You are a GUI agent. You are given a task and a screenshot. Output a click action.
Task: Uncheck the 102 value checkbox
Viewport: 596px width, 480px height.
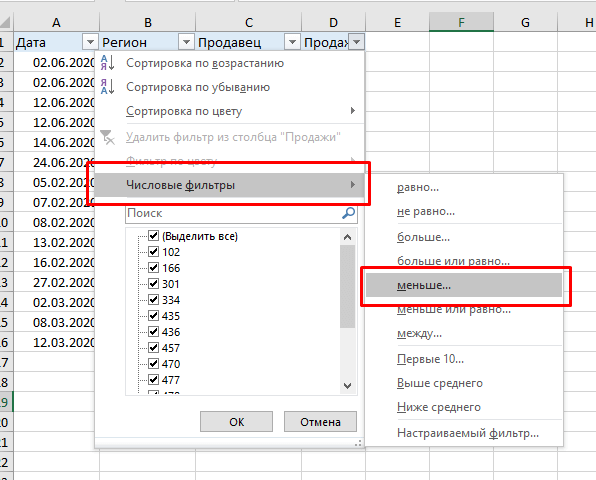153,252
